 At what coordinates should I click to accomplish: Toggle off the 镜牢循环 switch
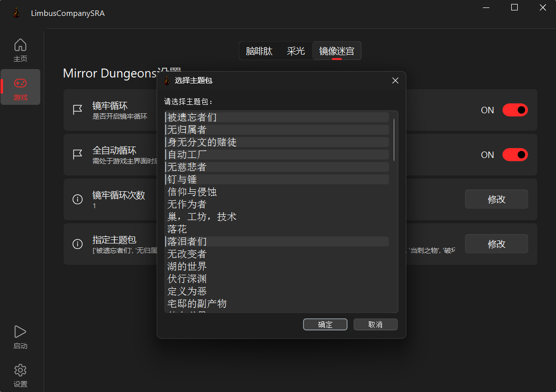(515, 110)
